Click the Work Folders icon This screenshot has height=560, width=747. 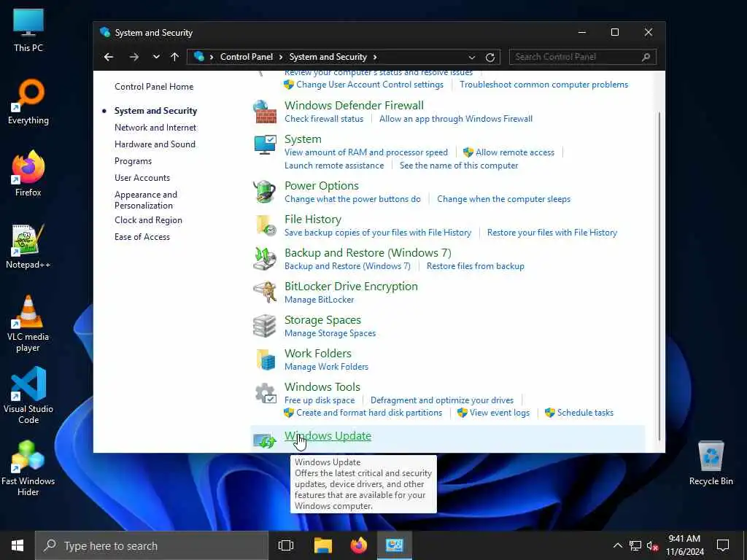coord(266,359)
